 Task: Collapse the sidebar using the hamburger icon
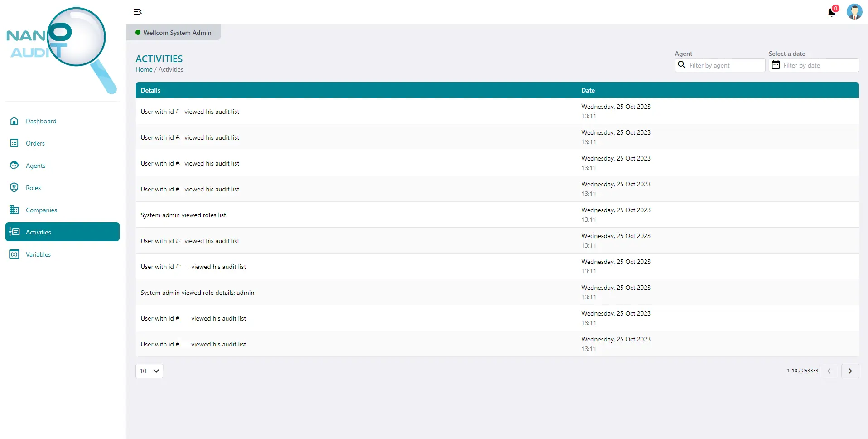137,12
